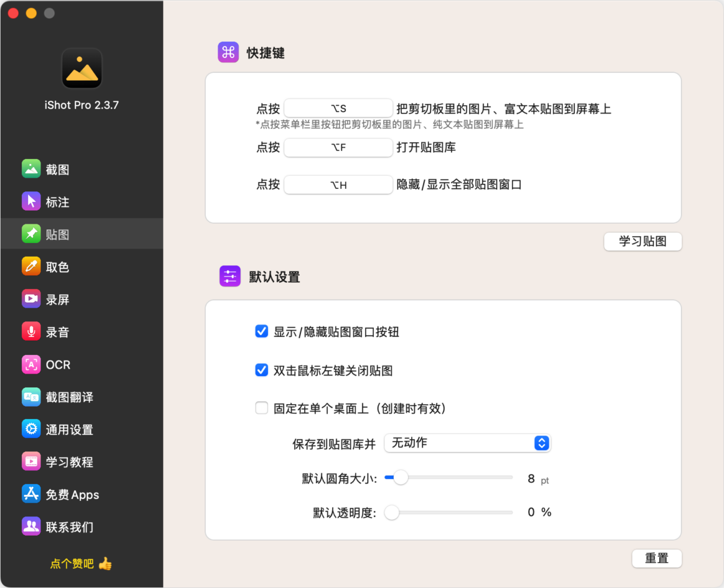Minimize the window with yellow button
Image resolution: width=724 pixels, height=588 pixels.
tap(31, 13)
